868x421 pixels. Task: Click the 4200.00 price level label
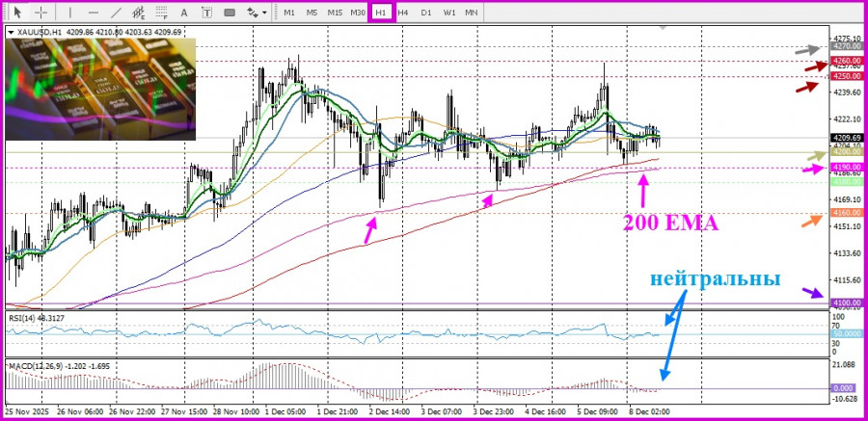click(846, 151)
